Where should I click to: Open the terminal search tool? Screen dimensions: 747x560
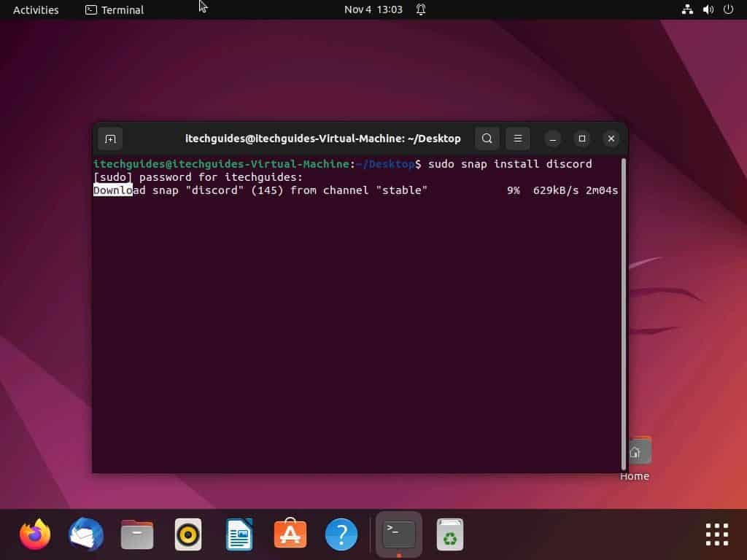point(487,139)
